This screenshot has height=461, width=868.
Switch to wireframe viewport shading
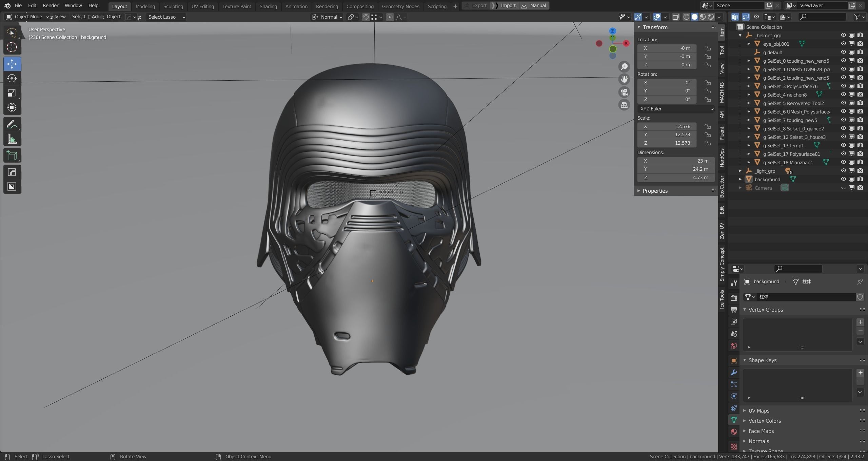pyautogui.click(x=686, y=17)
